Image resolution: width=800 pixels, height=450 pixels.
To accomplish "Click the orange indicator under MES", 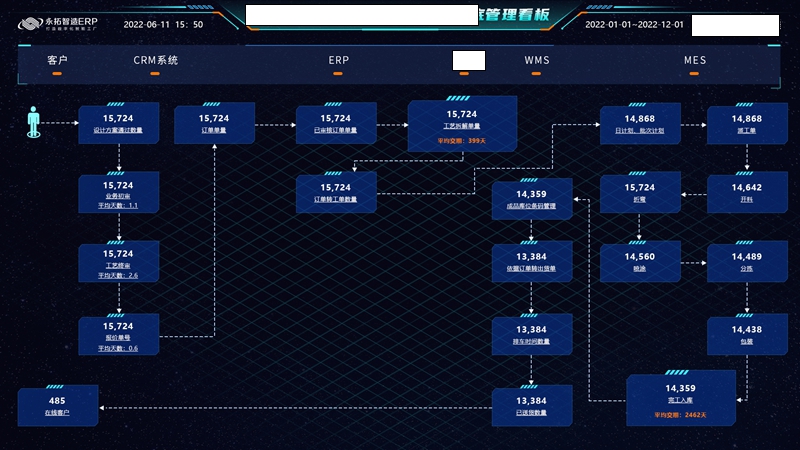I will click(x=695, y=73).
